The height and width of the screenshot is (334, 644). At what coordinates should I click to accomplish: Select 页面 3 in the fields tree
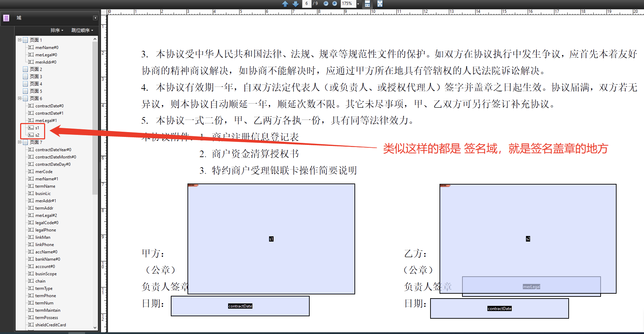click(x=36, y=76)
